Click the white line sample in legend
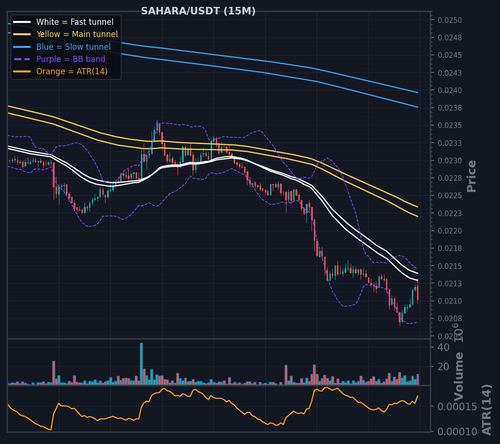The image size is (500, 444). 22,22
